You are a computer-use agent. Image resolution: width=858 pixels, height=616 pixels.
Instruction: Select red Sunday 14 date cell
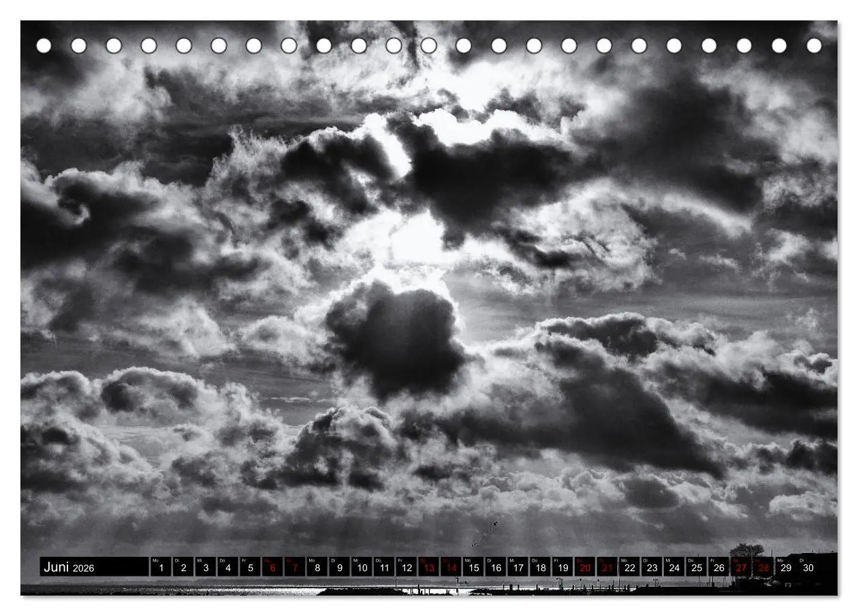[451, 567]
